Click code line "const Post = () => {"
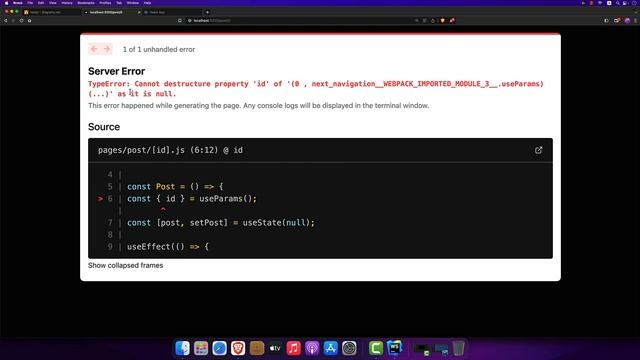This screenshot has width=640, height=360. click(x=175, y=187)
